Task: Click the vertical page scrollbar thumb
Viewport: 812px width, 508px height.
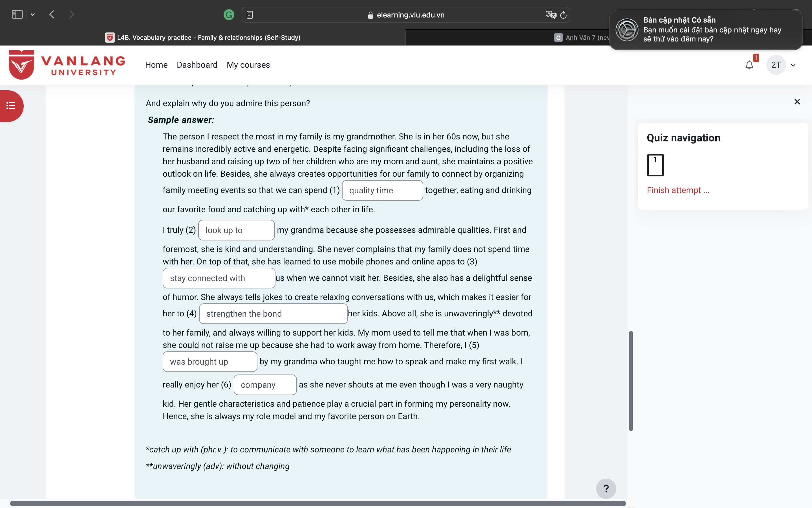Action: pos(631,381)
